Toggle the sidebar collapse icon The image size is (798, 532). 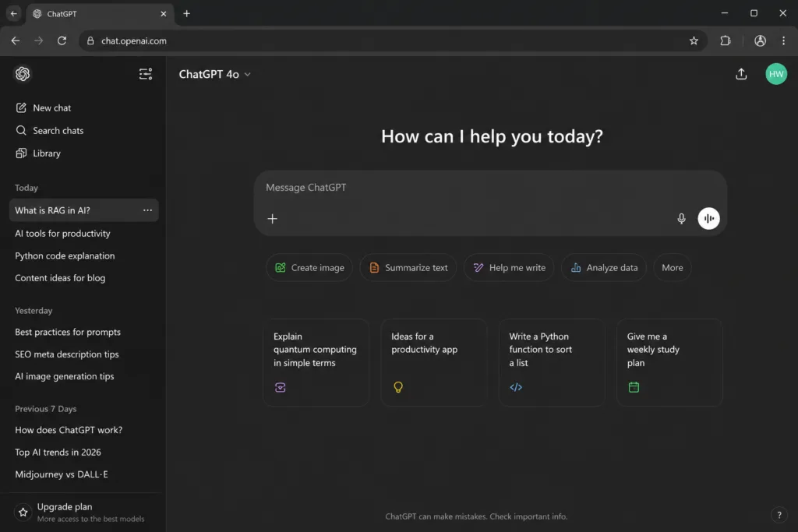click(x=146, y=74)
